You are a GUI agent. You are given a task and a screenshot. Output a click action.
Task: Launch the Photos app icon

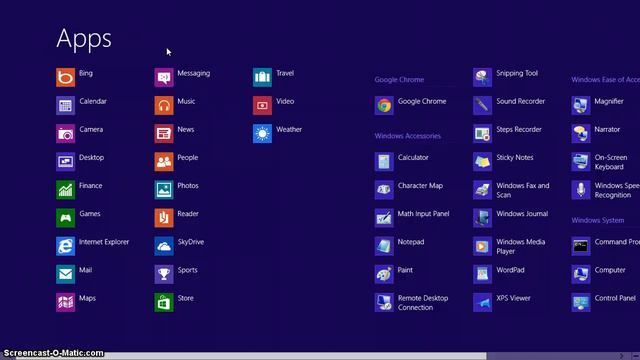(x=164, y=190)
